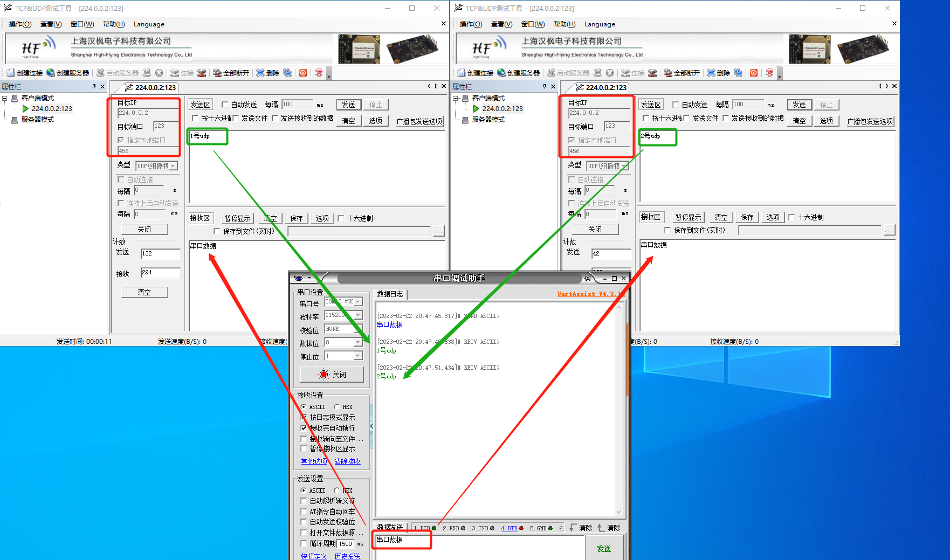The image size is (950, 560).
Task: Collapse 客户端模式 tree node in right window
Action: point(456,98)
